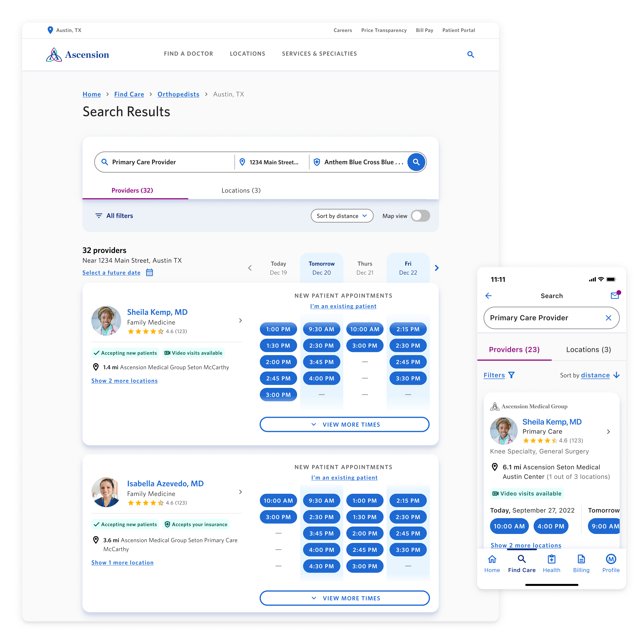Click the Ascension logo
The image size is (644, 644).
pyautogui.click(x=78, y=55)
